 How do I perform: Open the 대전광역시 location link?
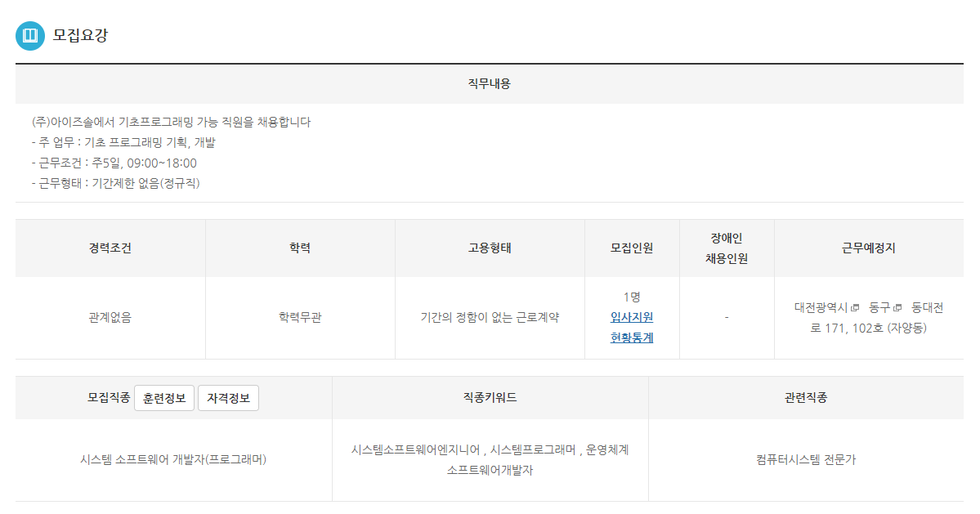(x=821, y=308)
